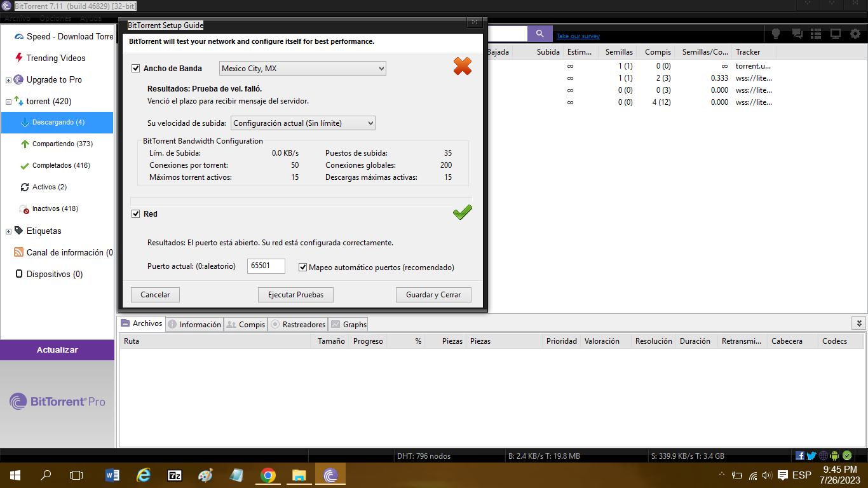Sort by the Tracker column header
Viewport: 868px width, 488px height.
tap(754, 52)
